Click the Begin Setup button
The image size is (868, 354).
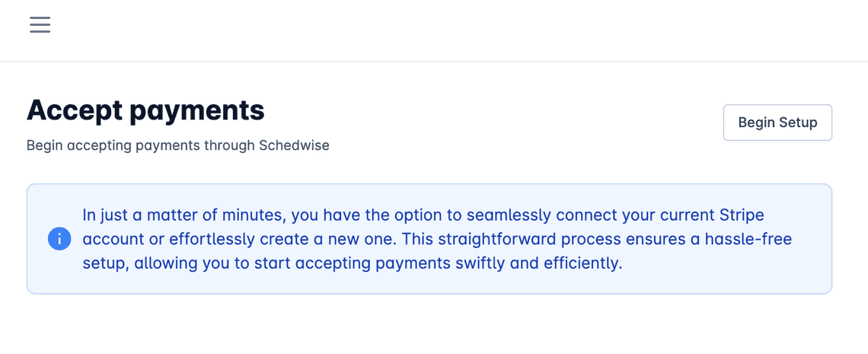point(777,123)
